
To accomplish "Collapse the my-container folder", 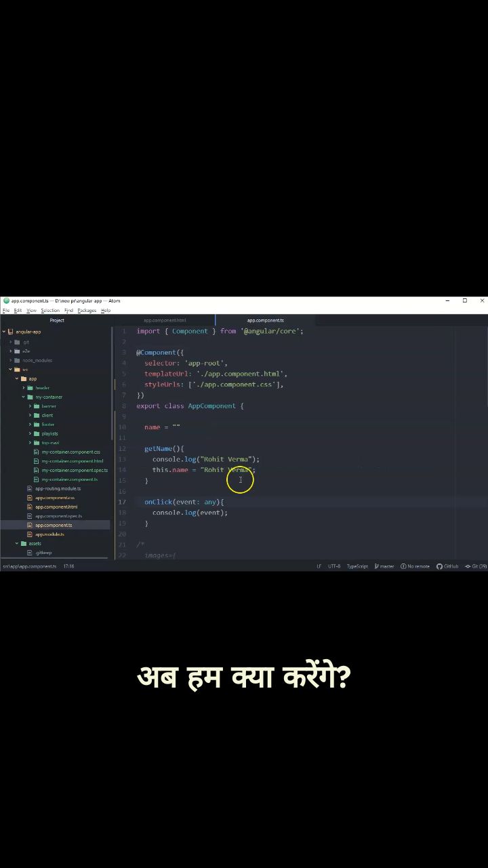I will [x=23, y=397].
